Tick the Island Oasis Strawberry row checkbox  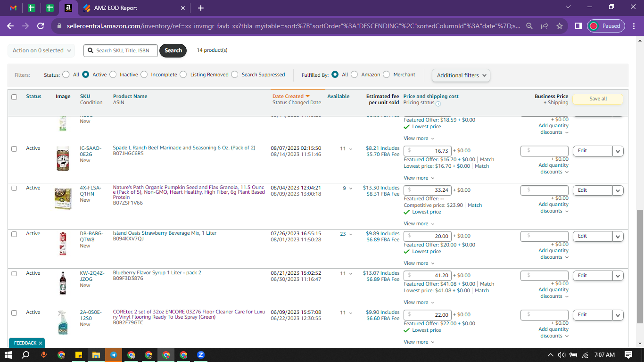pos(14,234)
